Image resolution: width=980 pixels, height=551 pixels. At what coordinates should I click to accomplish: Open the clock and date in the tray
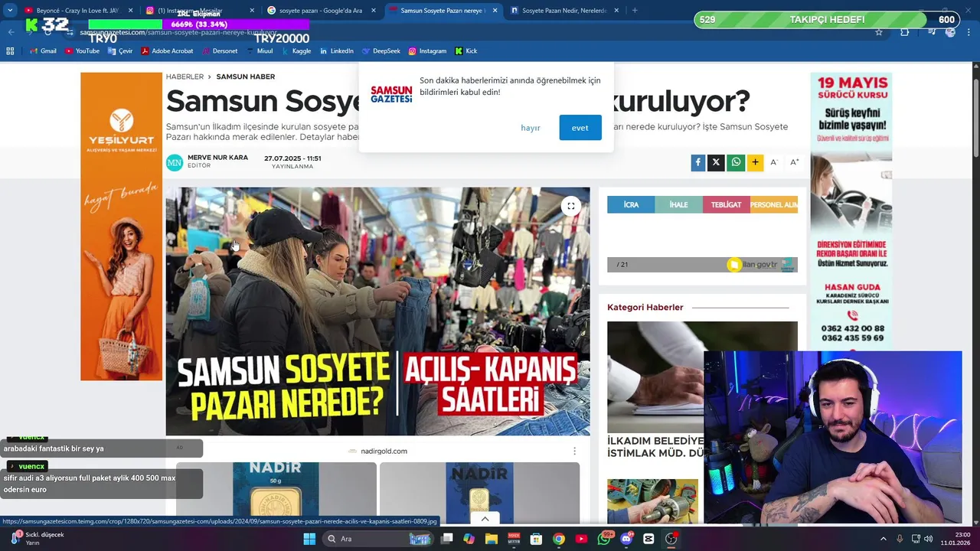click(x=955, y=539)
